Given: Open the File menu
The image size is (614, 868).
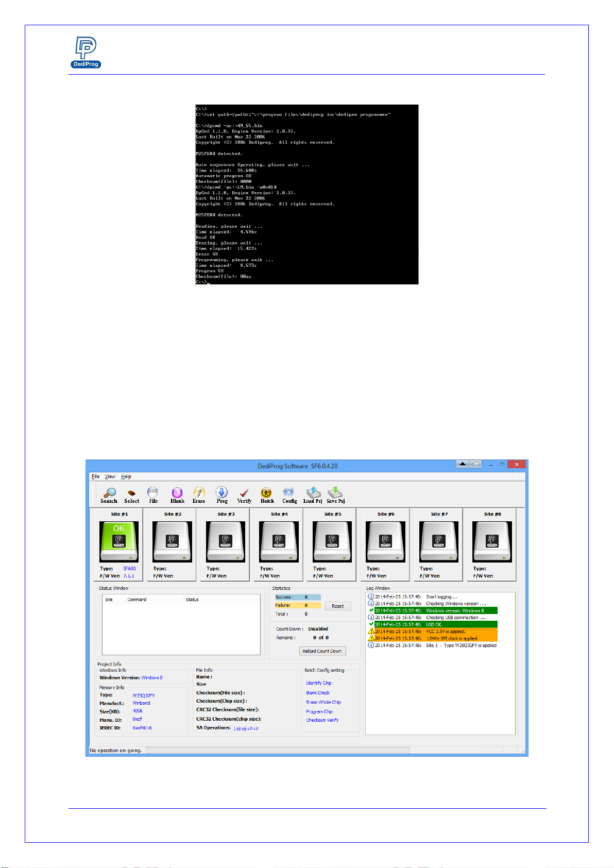Looking at the screenshot, I should (x=95, y=476).
